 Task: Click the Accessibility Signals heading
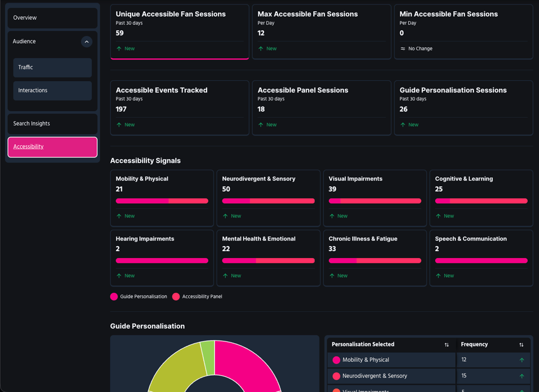tap(145, 160)
